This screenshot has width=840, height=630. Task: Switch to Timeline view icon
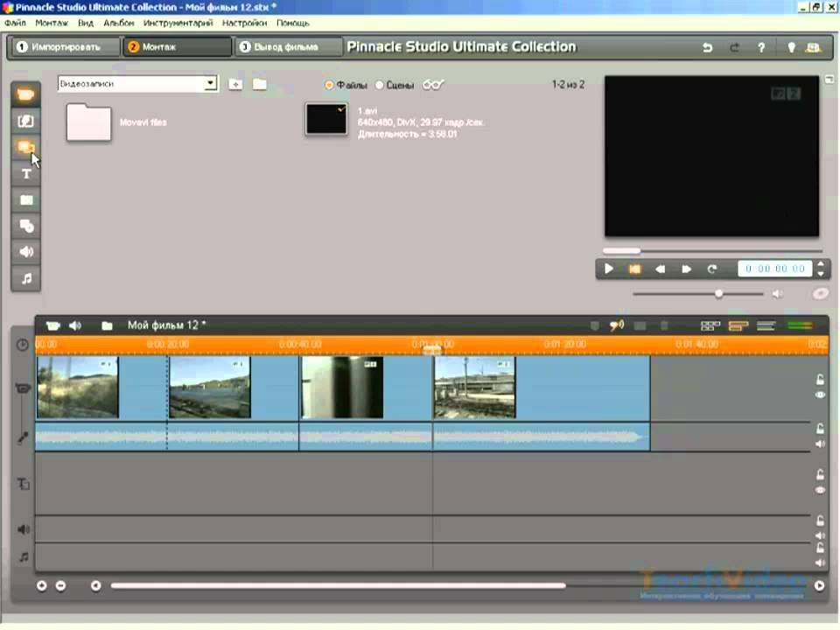tap(738, 325)
